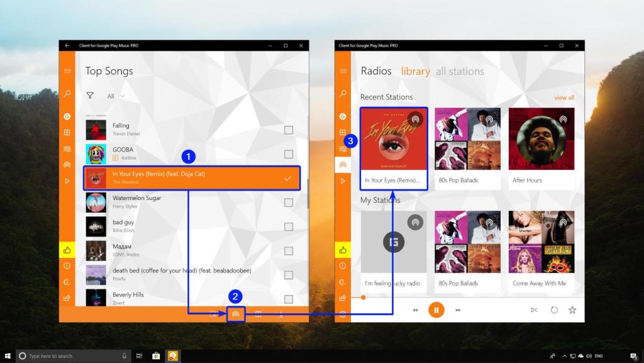Click the thumbs up icon in left sidebar
644x363 pixels.
(67, 250)
